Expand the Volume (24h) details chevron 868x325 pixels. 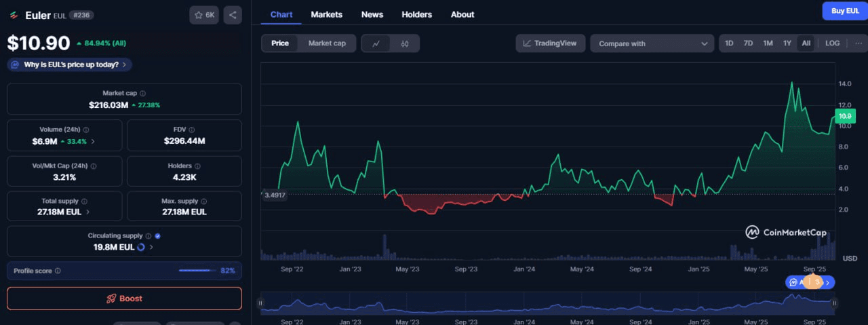(93, 141)
